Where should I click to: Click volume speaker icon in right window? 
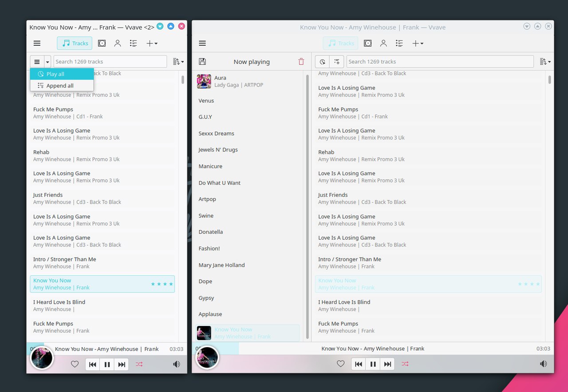[543, 364]
